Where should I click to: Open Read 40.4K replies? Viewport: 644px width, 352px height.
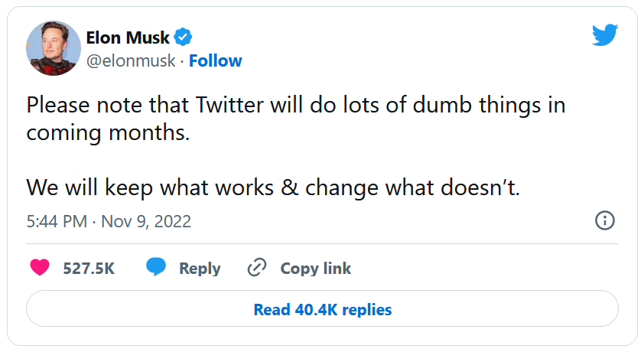click(x=322, y=310)
